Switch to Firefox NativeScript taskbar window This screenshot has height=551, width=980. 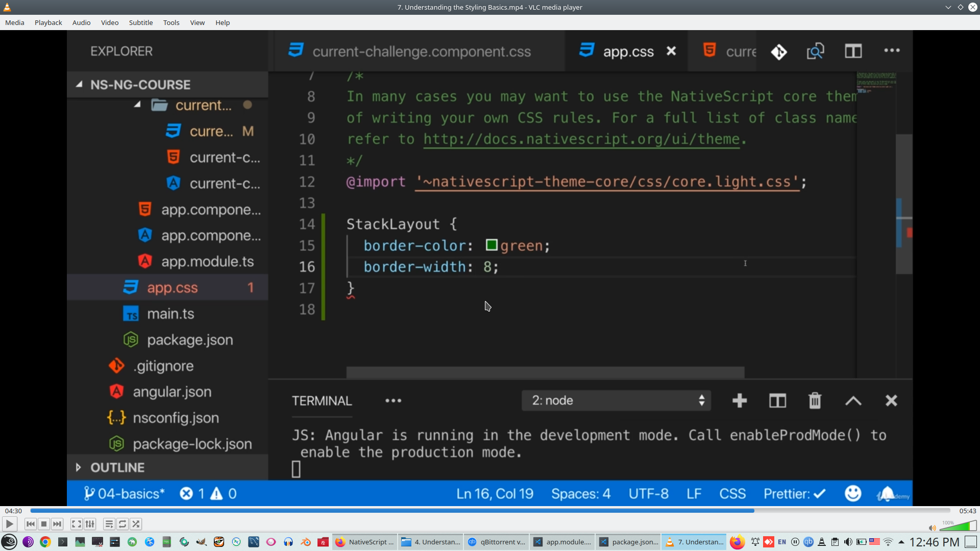tap(364, 542)
